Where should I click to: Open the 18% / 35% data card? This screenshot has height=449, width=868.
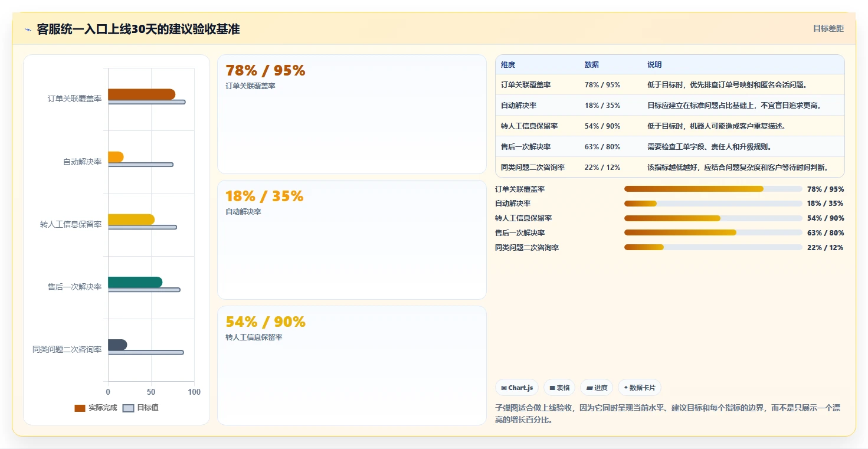click(352, 240)
